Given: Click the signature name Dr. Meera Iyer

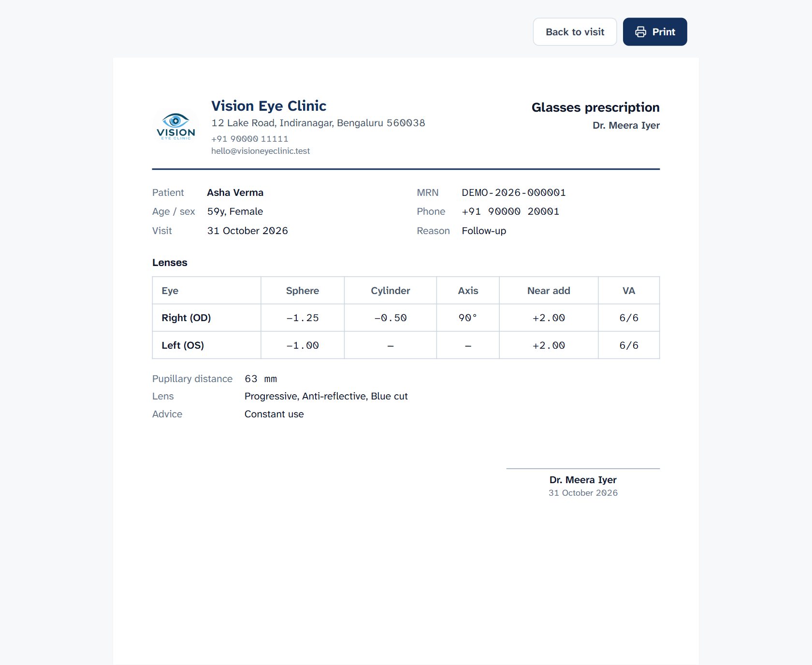Looking at the screenshot, I should [x=583, y=480].
